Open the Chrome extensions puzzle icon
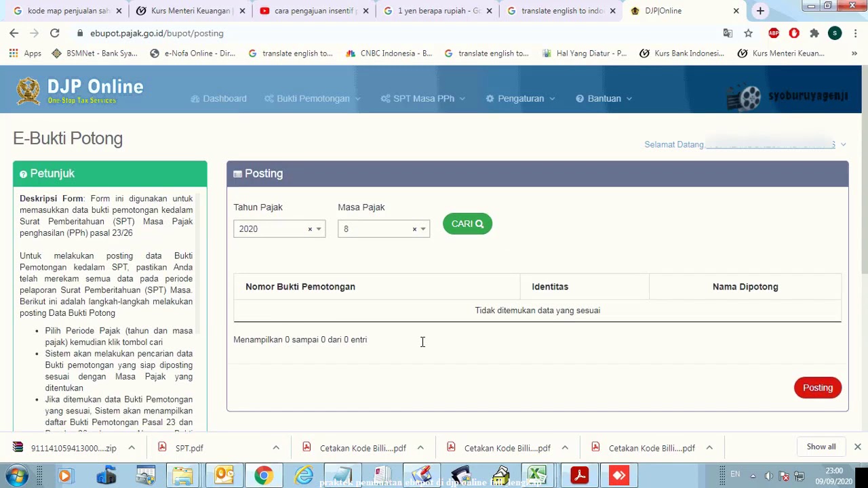Image resolution: width=868 pixels, height=488 pixels. (814, 33)
